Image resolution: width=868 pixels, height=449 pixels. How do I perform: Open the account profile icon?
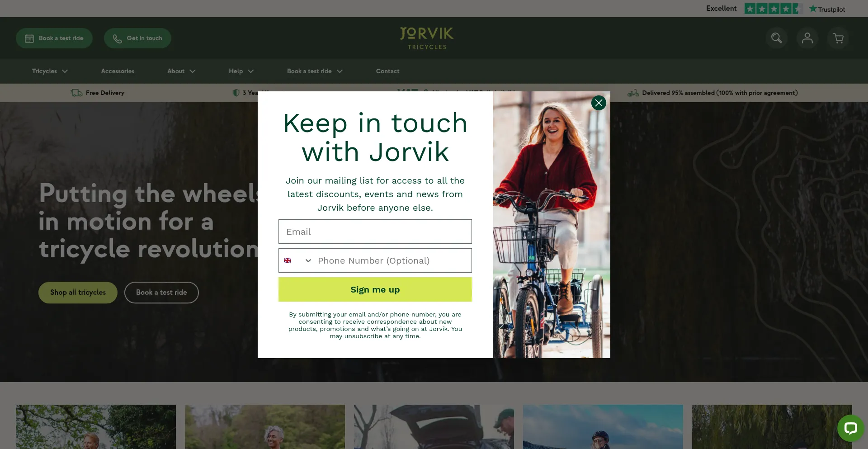[x=807, y=38]
